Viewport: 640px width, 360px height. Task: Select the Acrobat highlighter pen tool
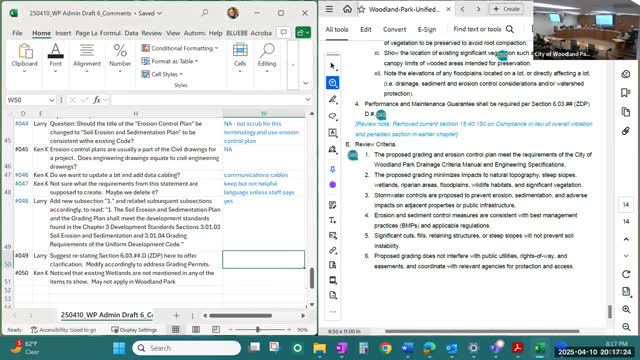tap(333, 100)
